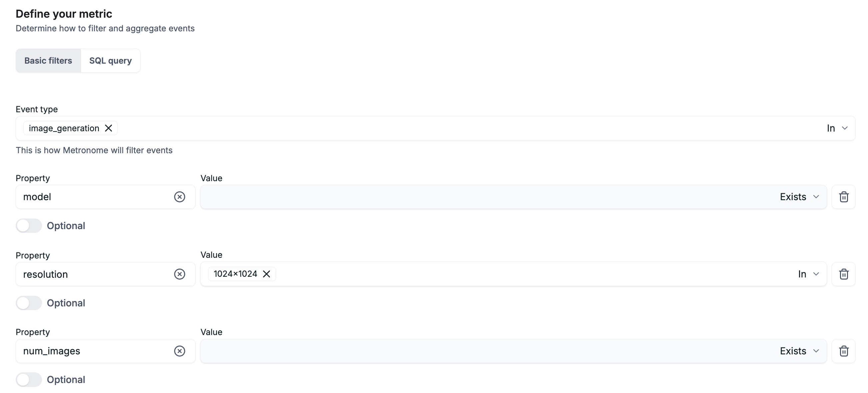This screenshot has height=393, width=868.
Task: Switch to Basic filters tab
Action: pos(48,60)
